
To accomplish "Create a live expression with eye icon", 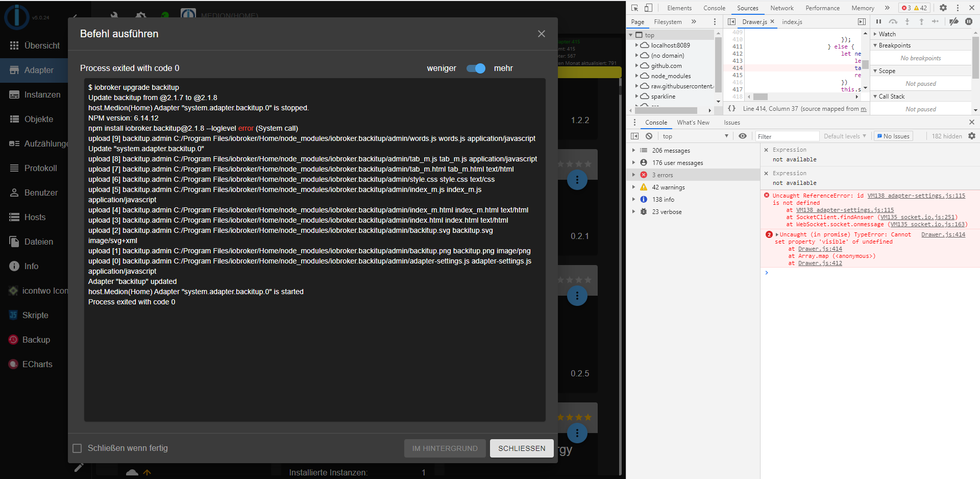I will pyautogui.click(x=743, y=136).
